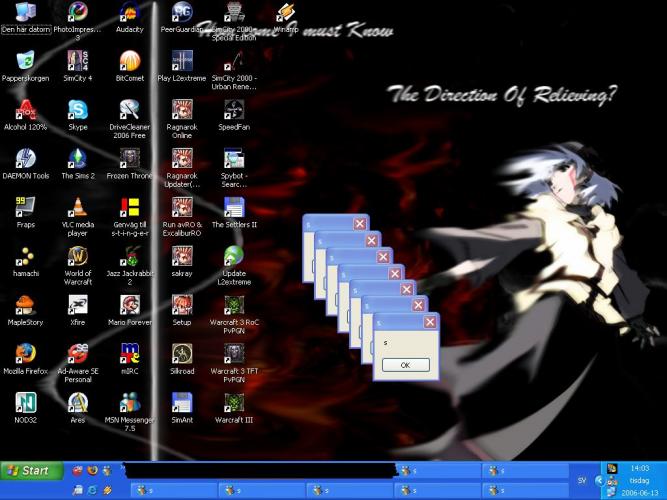The width and height of the screenshot is (667, 500).
Task: Open the Fraps desktop shortcut
Action: [x=26, y=207]
